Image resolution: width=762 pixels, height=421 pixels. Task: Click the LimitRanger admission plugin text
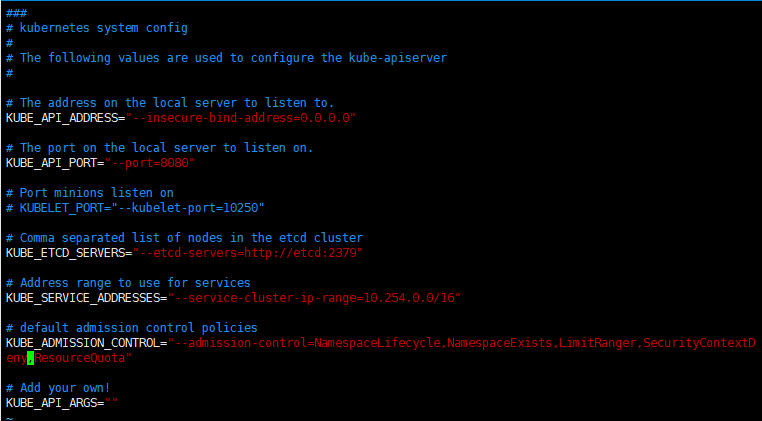click(597, 343)
